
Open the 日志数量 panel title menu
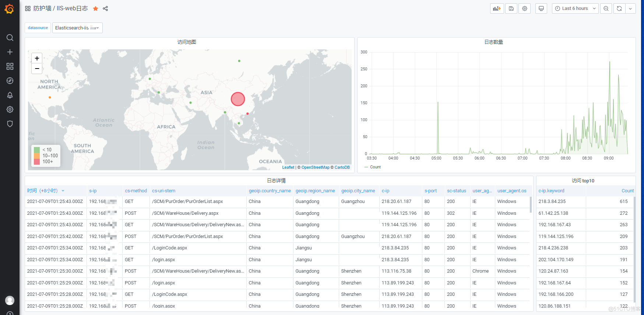pos(494,42)
